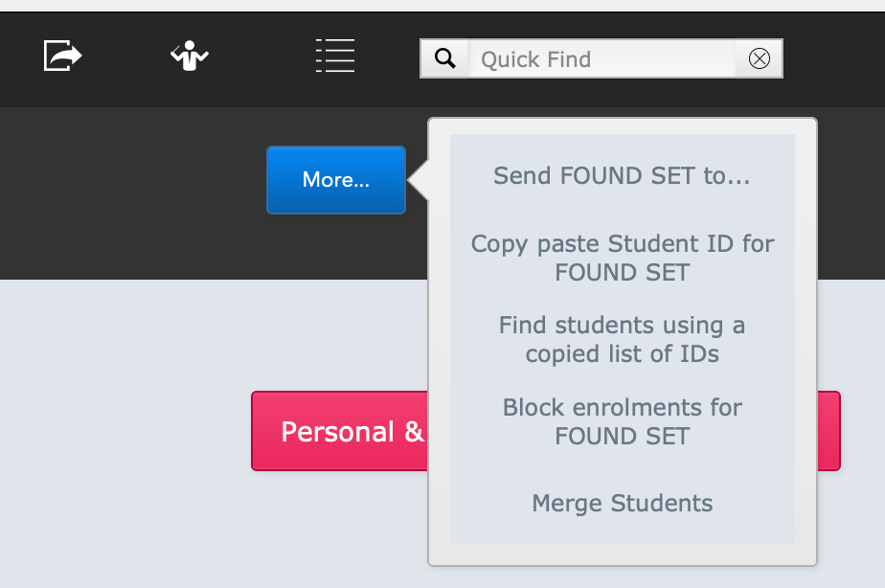Viewport: 885px width, 588px height.
Task: Clear Quick Find with the circled X icon
Action: pos(760,58)
